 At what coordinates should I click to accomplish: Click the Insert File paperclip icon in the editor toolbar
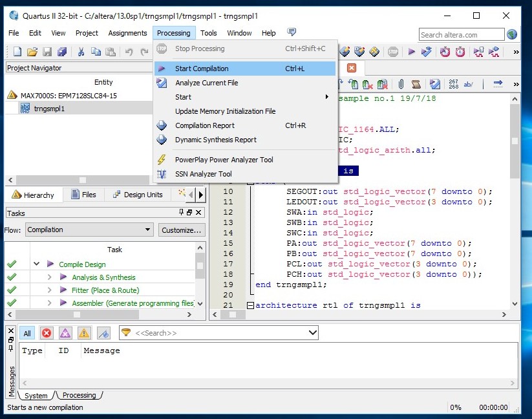401,84
